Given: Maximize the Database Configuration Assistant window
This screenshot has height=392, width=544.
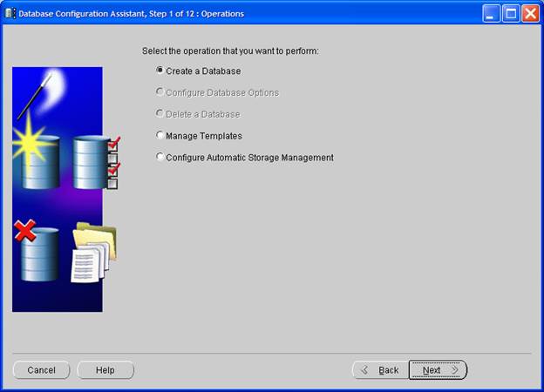Looking at the screenshot, I should click(x=511, y=14).
